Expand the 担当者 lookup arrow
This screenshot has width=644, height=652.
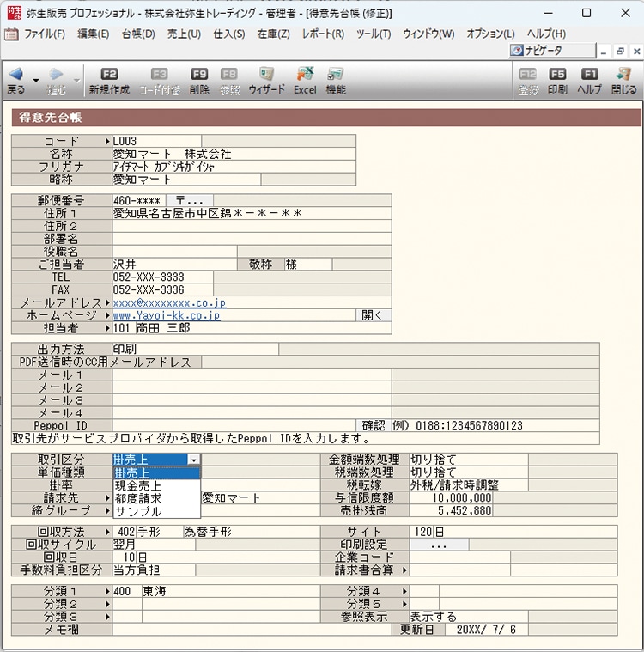107,328
